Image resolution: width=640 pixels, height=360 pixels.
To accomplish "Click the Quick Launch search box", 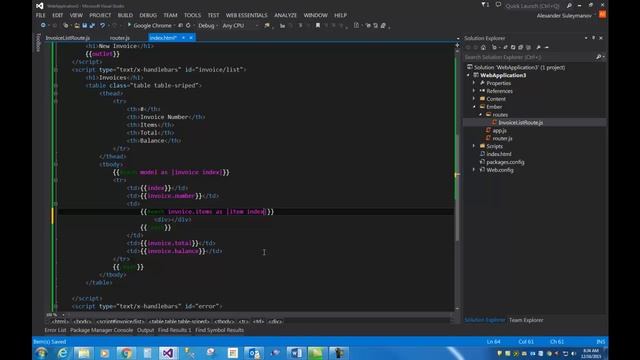I will (534, 6).
